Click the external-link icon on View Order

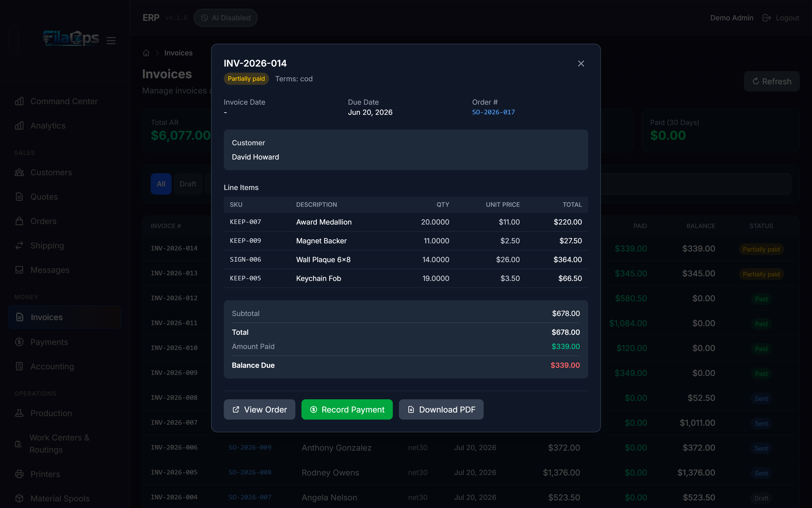click(236, 409)
